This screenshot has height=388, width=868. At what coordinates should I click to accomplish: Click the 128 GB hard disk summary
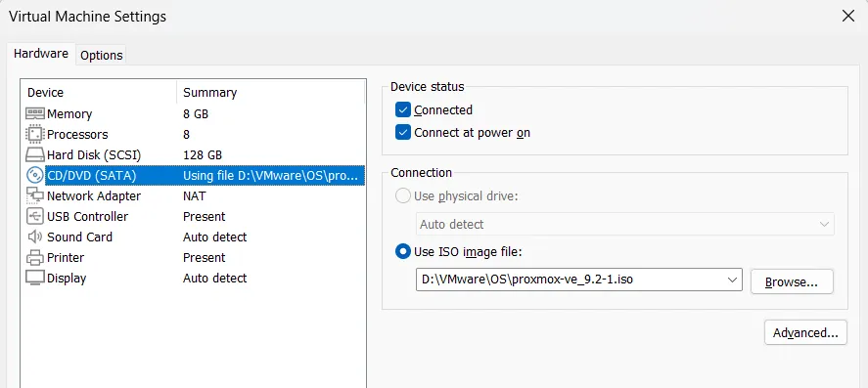202,154
